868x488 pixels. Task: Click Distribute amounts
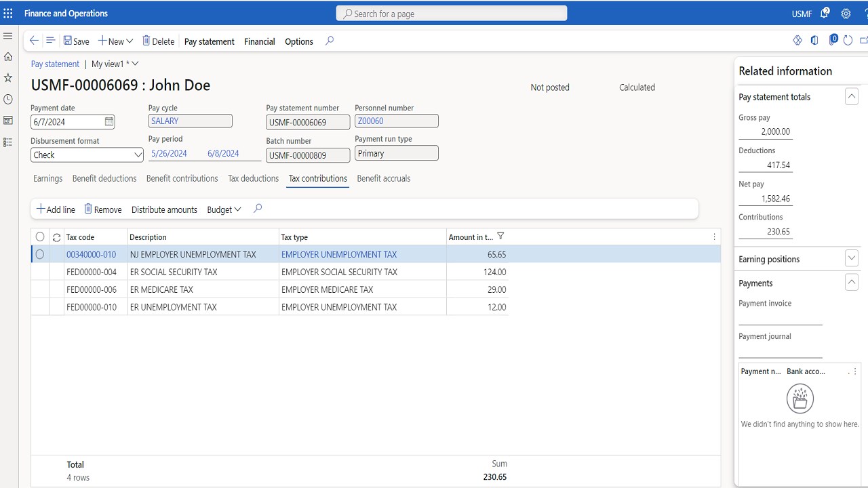click(164, 209)
